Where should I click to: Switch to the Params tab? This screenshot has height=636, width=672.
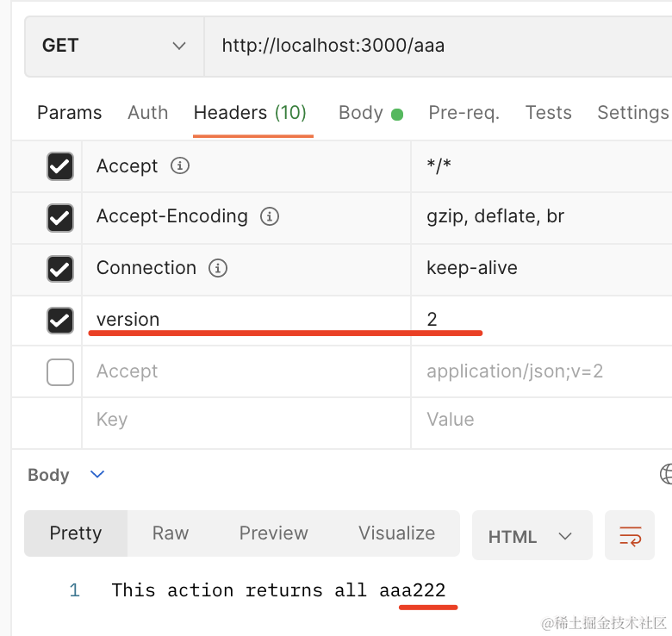pos(70,113)
